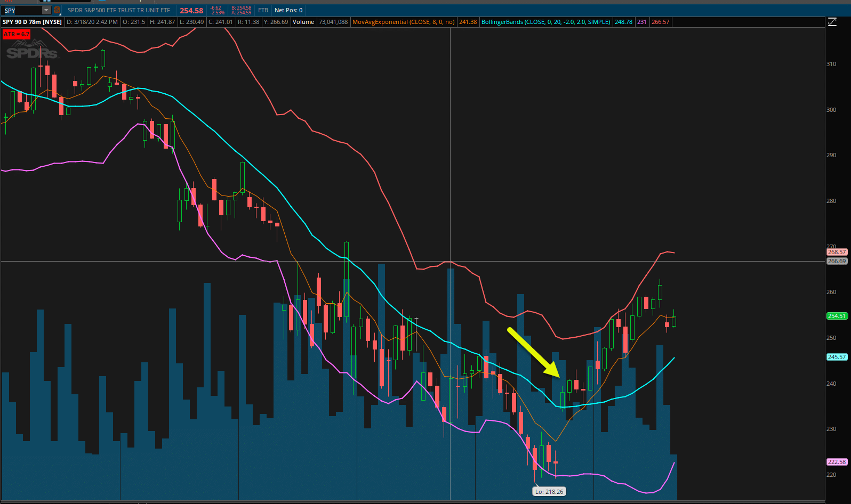
Task: Click the Y: 266.69 cursor price readout
Action: 276,22
